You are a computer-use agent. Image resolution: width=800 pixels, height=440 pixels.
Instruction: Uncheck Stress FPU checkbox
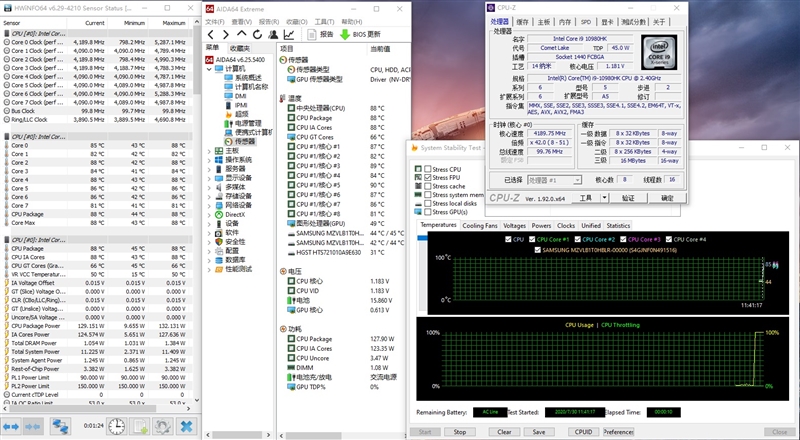coord(428,178)
